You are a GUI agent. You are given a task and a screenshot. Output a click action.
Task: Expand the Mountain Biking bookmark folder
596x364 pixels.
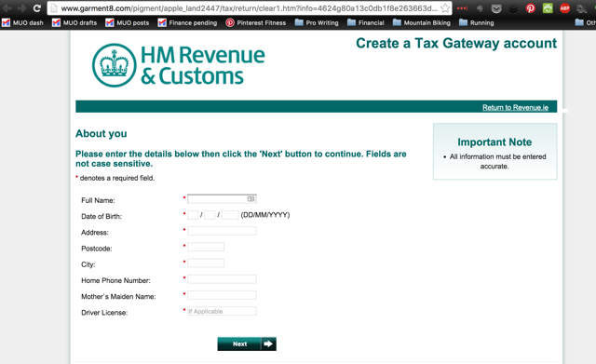pyautogui.click(x=422, y=22)
